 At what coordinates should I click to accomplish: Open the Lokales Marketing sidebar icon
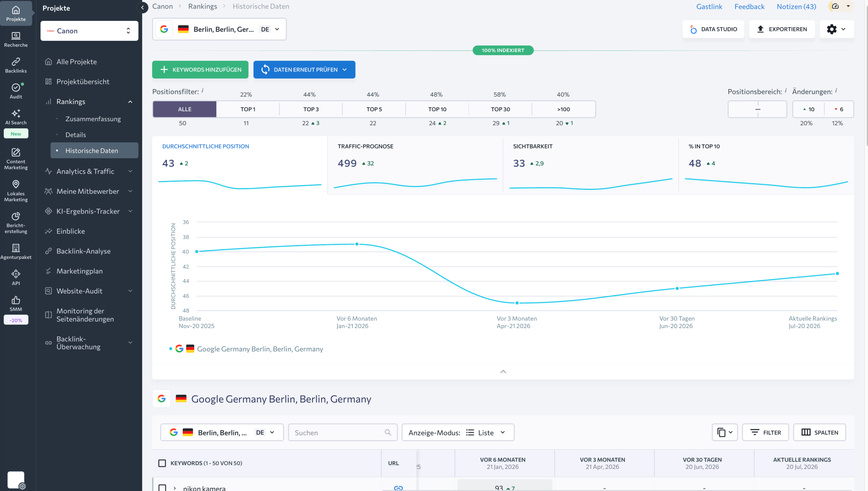[16, 191]
